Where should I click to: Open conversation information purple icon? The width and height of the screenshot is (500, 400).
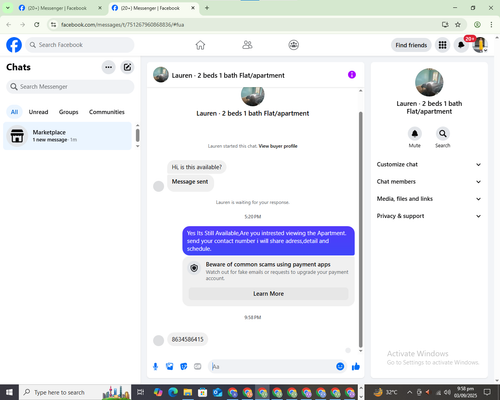coord(352,75)
